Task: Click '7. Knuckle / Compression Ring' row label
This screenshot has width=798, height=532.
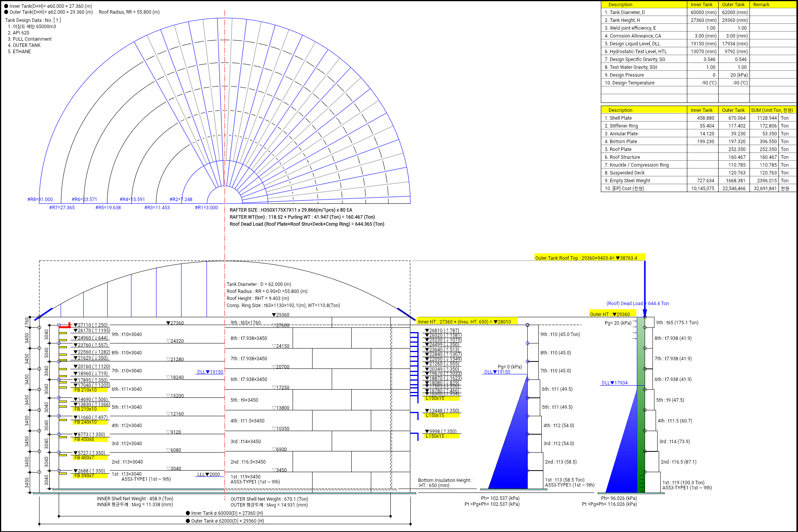Action: [x=637, y=165]
